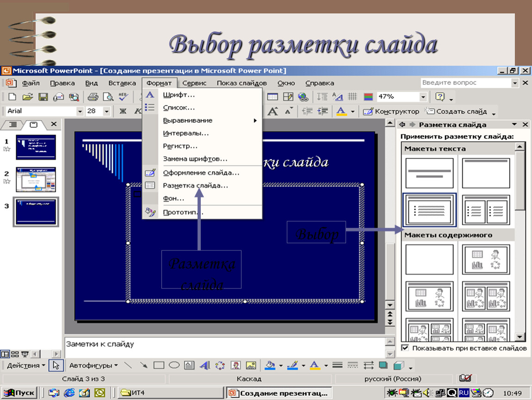Viewport: 532px width, 400px height.
Task: Toggle the Expand All outline button
Action: coord(322,97)
